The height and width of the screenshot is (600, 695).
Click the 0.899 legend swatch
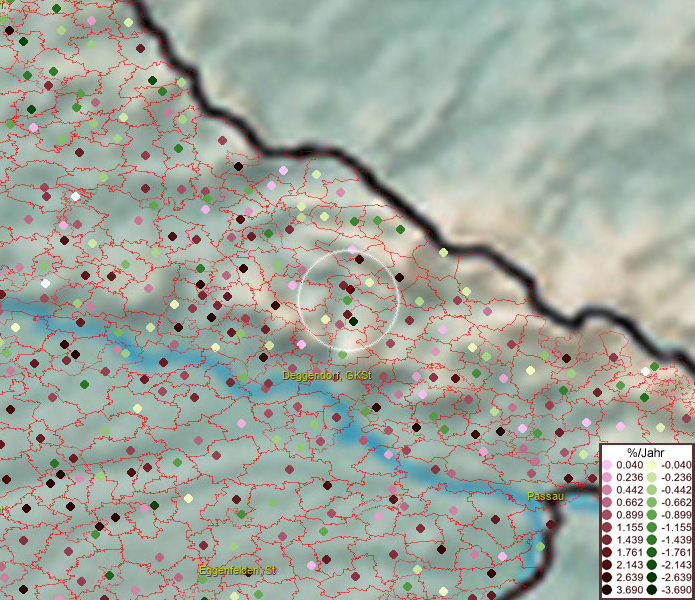click(x=607, y=514)
